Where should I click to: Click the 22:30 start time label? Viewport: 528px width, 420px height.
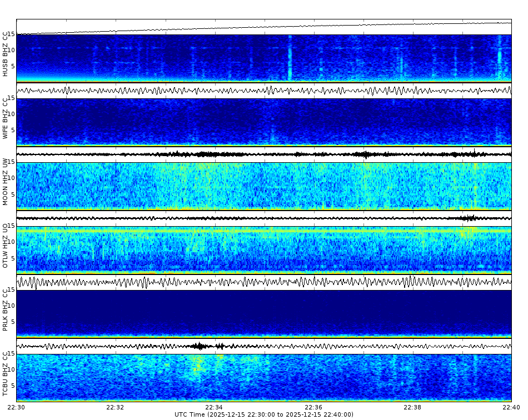pos(16,406)
